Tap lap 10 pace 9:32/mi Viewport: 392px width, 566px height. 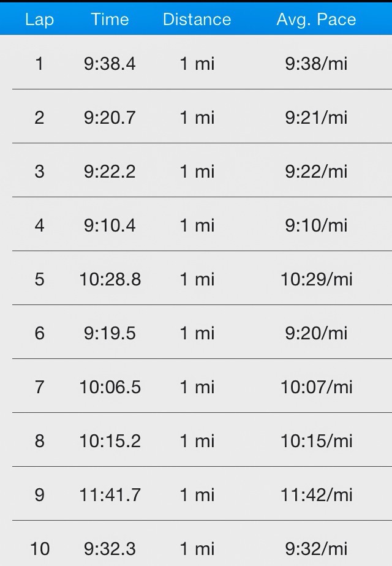[316, 549]
